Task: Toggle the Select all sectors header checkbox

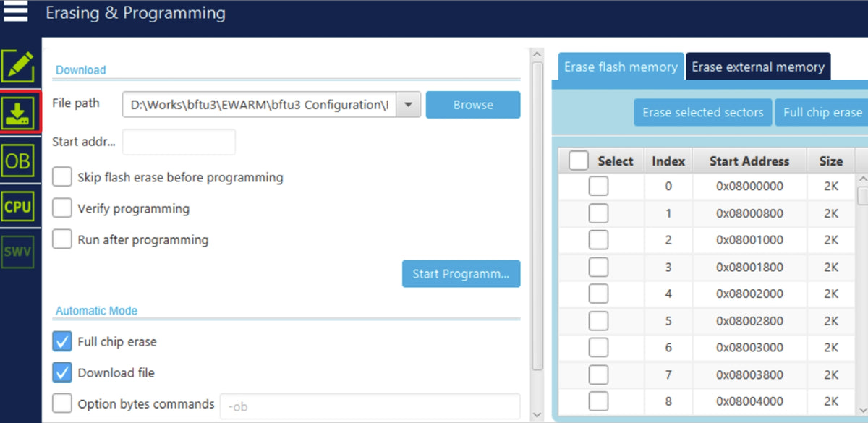Action: click(579, 161)
